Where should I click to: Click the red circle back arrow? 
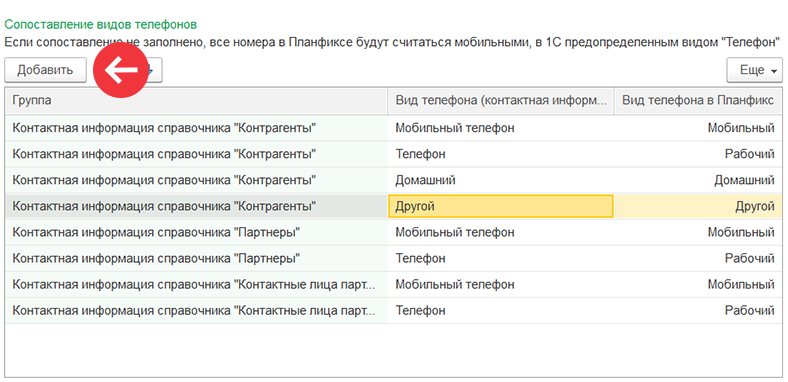[121, 70]
